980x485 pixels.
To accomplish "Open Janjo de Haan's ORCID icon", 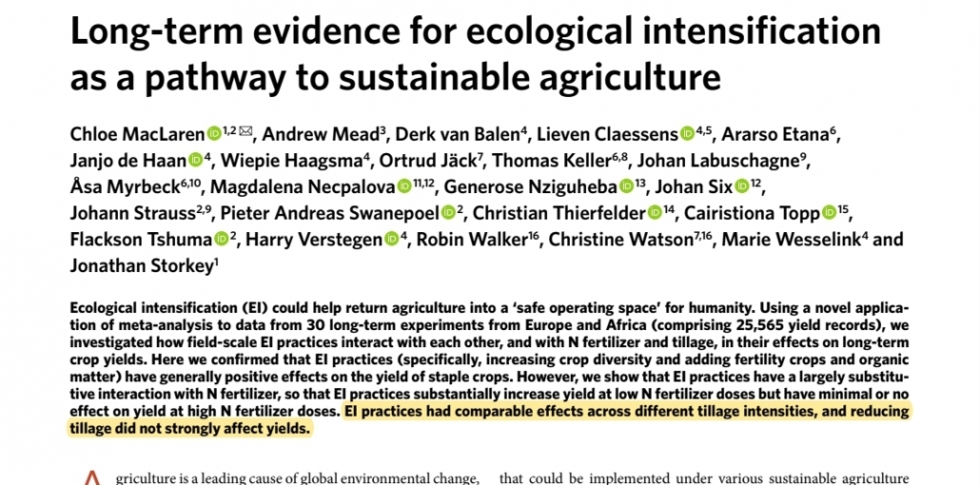I will (196, 160).
